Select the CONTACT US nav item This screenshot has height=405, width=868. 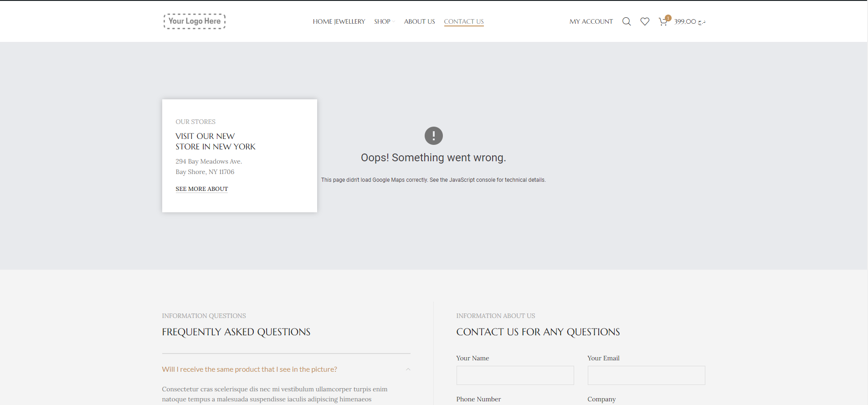[x=463, y=21]
